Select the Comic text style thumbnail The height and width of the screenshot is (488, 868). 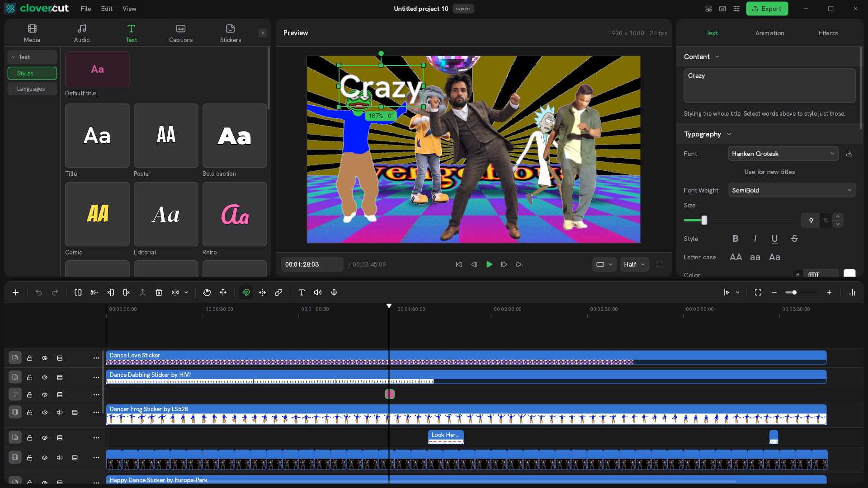pos(97,214)
